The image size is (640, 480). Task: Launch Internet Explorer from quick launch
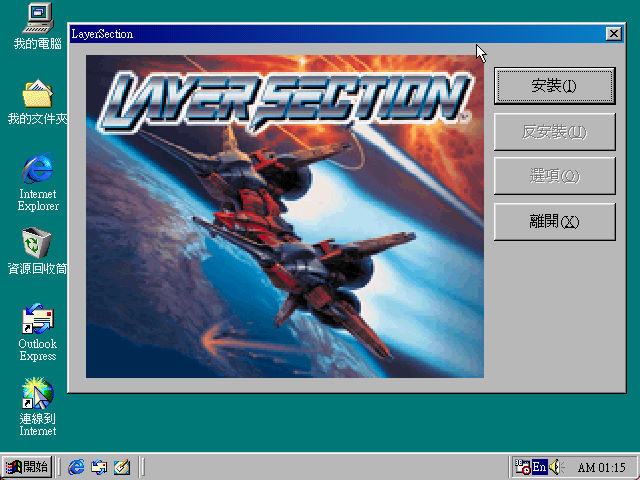click(76, 467)
